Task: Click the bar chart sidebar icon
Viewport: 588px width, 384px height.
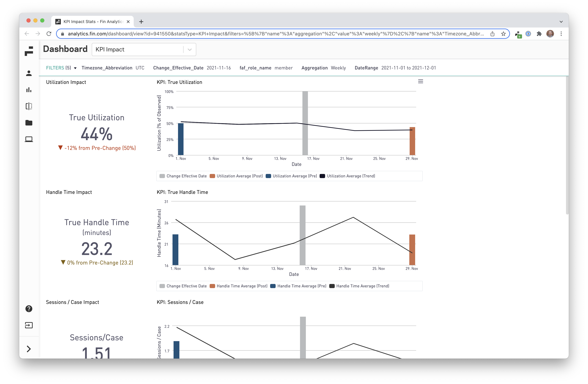Action: [x=29, y=90]
